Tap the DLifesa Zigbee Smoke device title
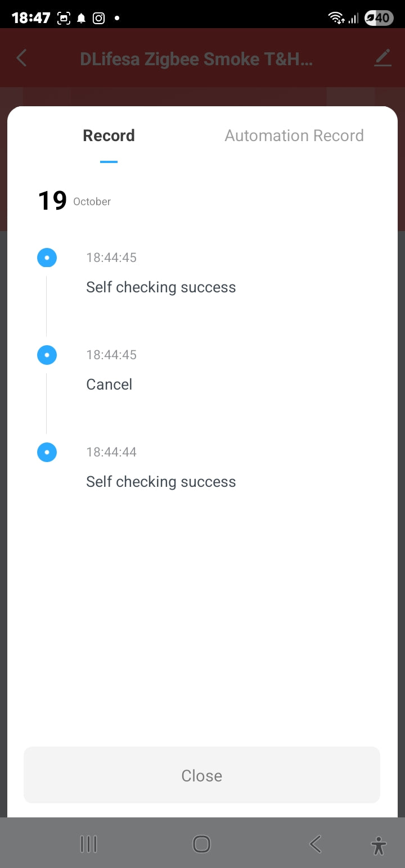 coord(196,59)
